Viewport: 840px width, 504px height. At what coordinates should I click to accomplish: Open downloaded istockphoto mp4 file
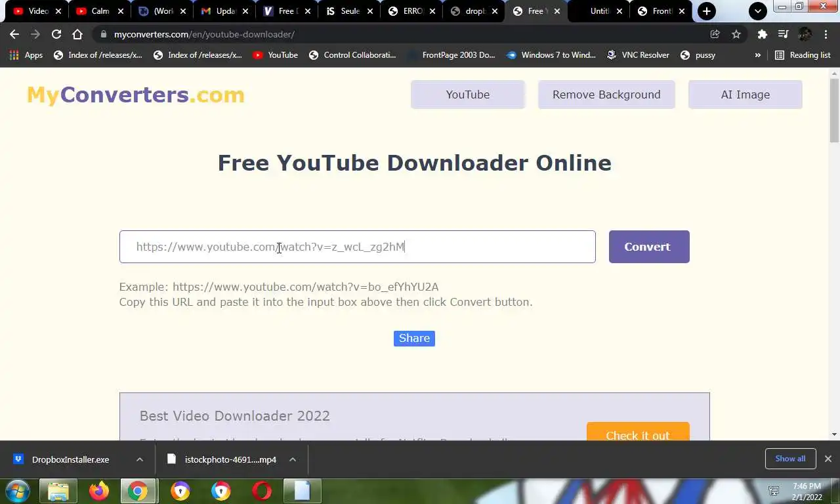coord(222,459)
